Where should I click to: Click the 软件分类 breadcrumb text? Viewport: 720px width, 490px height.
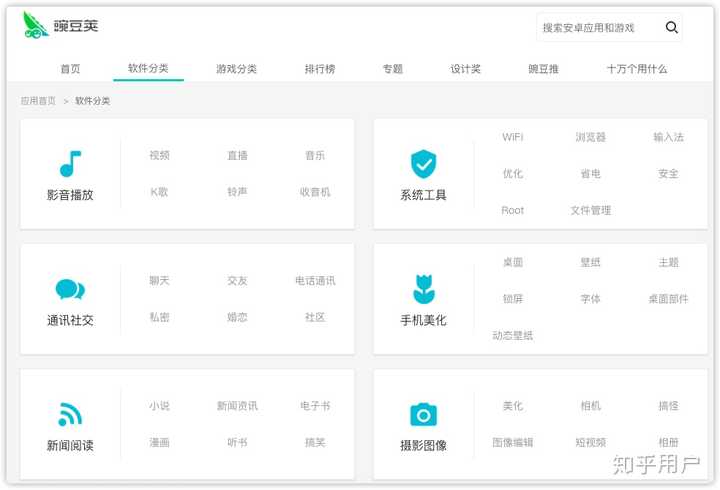[x=92, y=101]
